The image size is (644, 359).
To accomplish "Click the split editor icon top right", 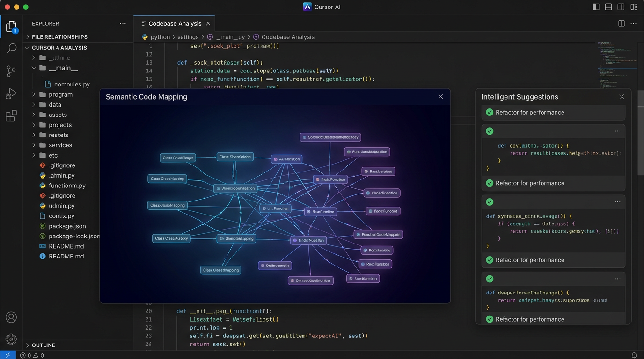I will tap(621, 23).
